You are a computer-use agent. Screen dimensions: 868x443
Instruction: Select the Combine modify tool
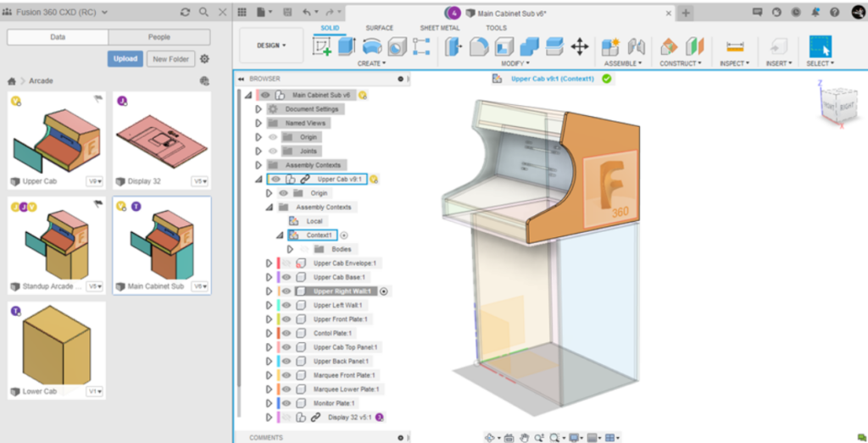(529, 47)
